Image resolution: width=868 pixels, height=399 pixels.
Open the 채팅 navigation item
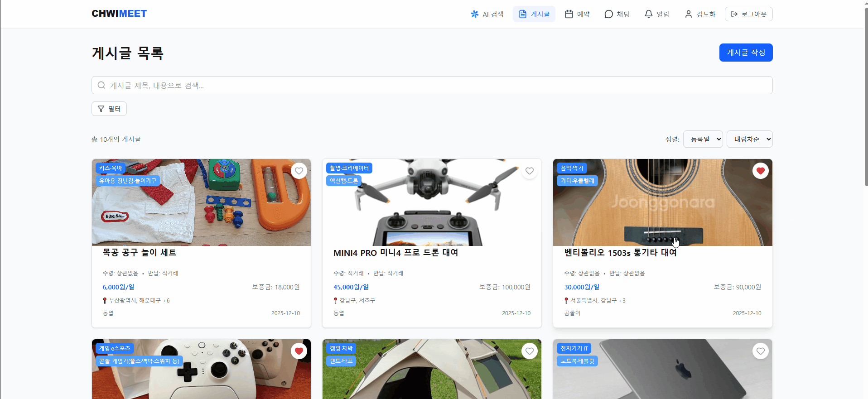tap(617, 14)
